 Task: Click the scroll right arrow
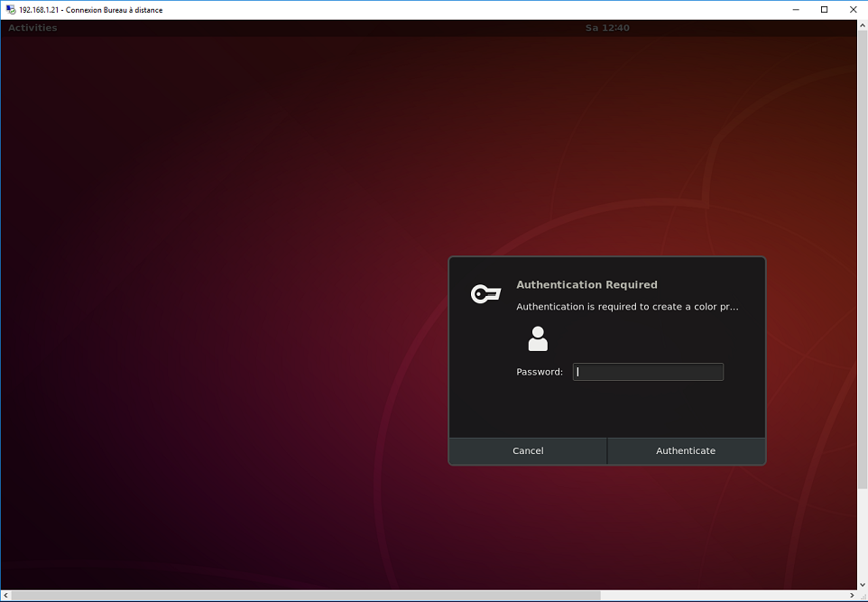pos(852,596)
